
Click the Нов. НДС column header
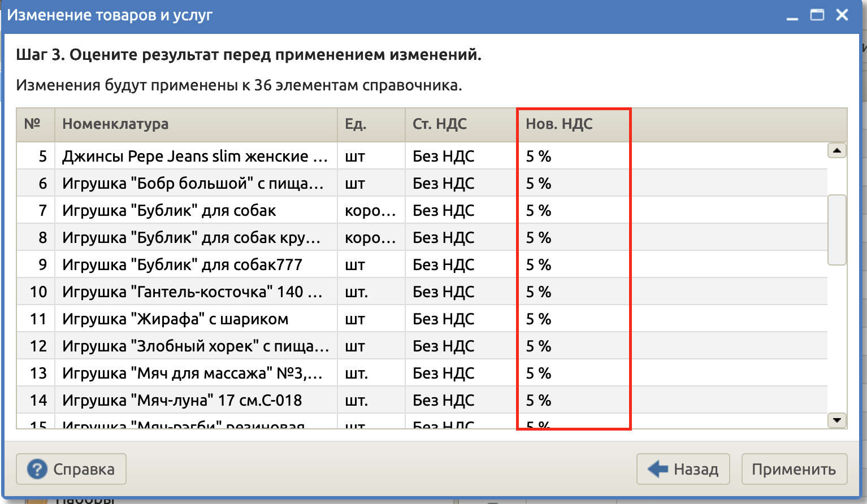(x=573, y=124)
